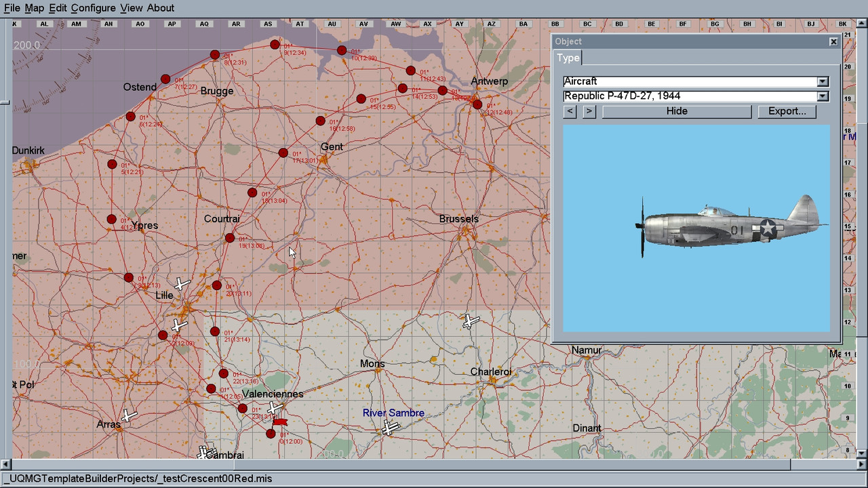
Task: Click the scroll-left arrow of map scrollbar
Action: point(6,464)
